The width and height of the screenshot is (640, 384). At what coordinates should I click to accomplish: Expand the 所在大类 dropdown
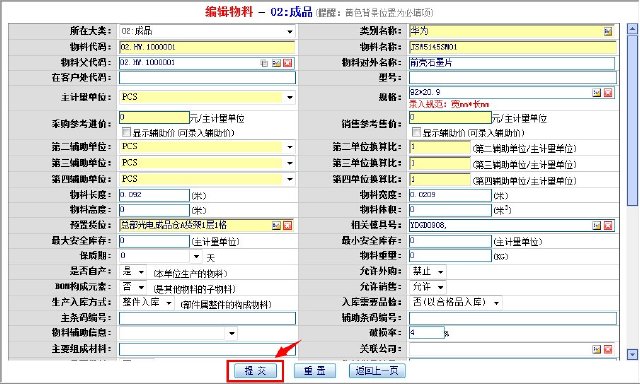tap(289, 31)
